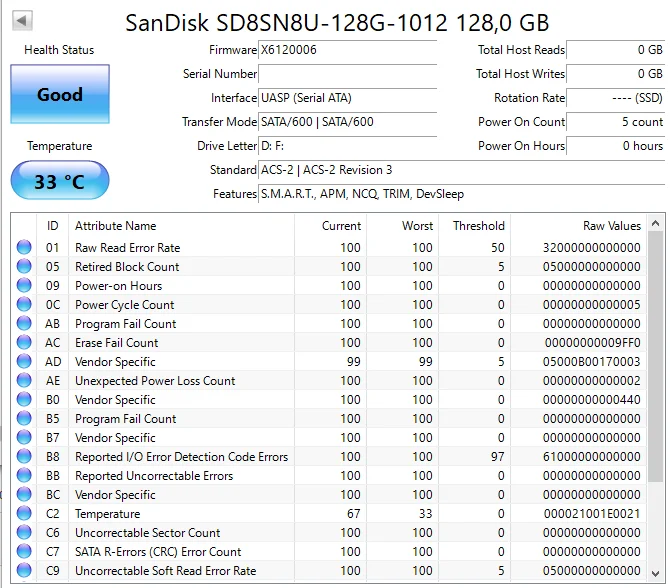Select the status orb for Raw Read Error Rate

point(24,247)
